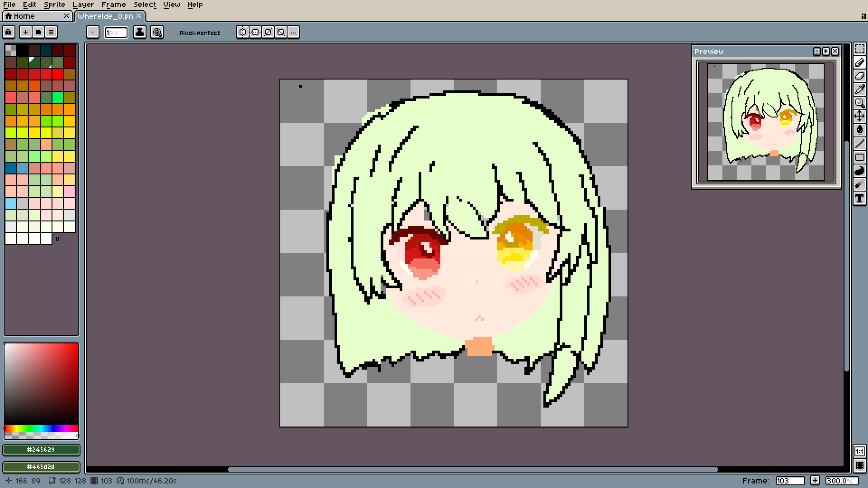The width and height of the screenshot is (868, 488).
Task: Open the palette options hamburger menu
Action: 51,32
